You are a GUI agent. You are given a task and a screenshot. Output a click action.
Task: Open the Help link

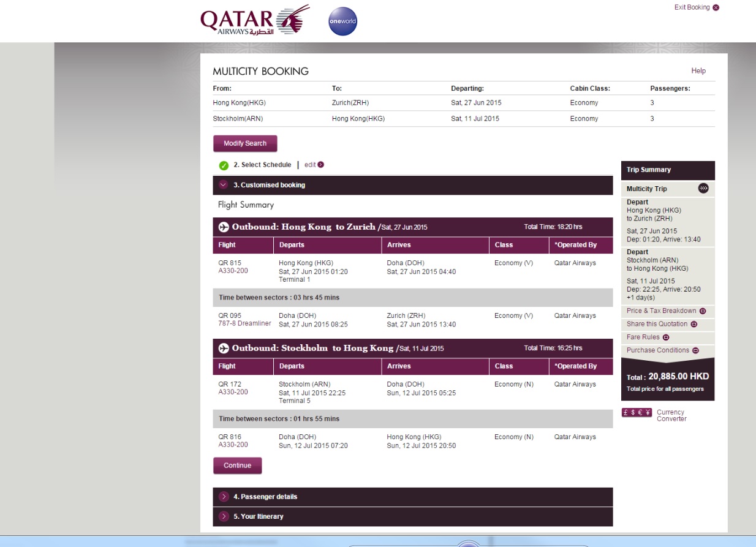click(698, 71)
